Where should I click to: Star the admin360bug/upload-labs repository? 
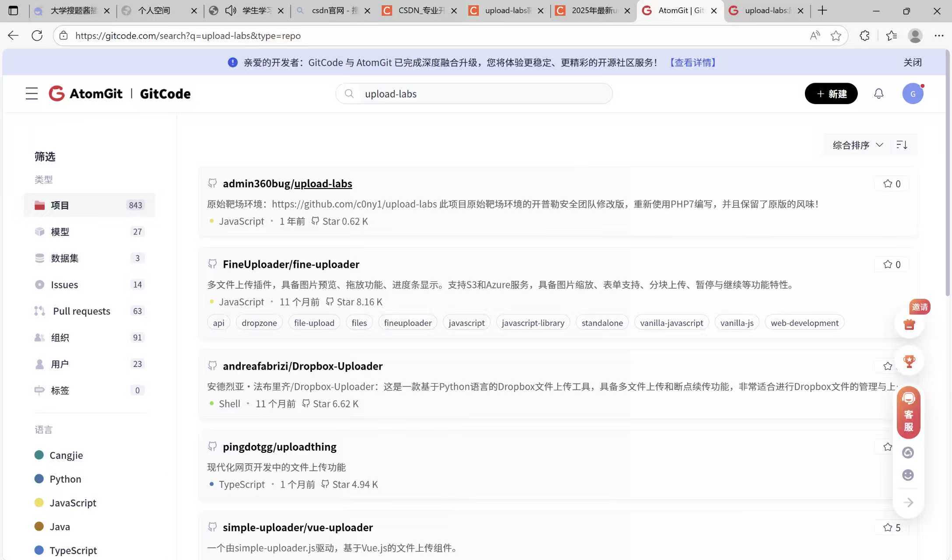pyautogui.click(x=892, y=184)
